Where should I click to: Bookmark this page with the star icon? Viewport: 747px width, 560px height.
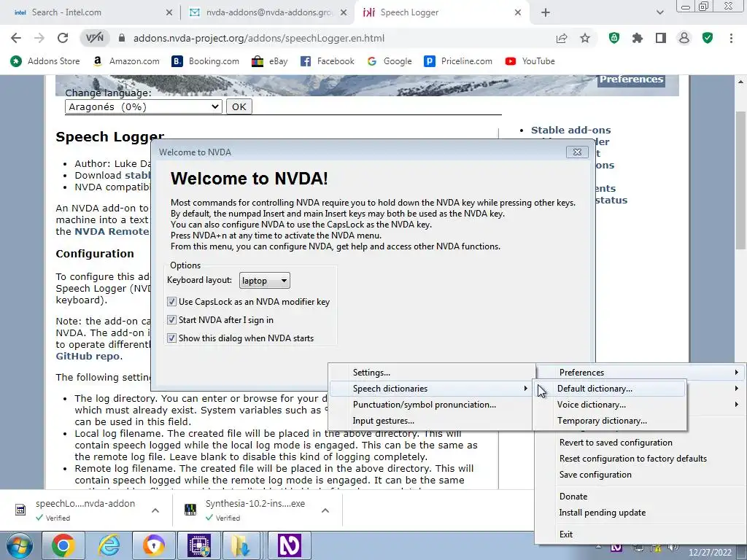585,38
